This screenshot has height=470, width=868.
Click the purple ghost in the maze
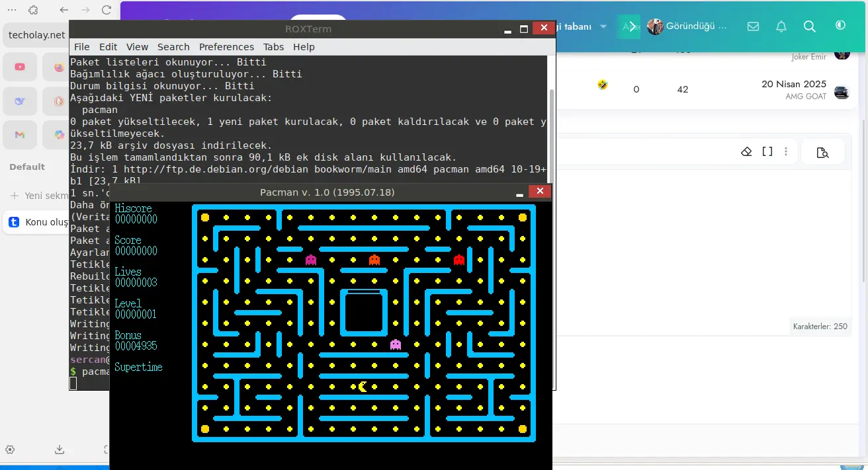311,260
